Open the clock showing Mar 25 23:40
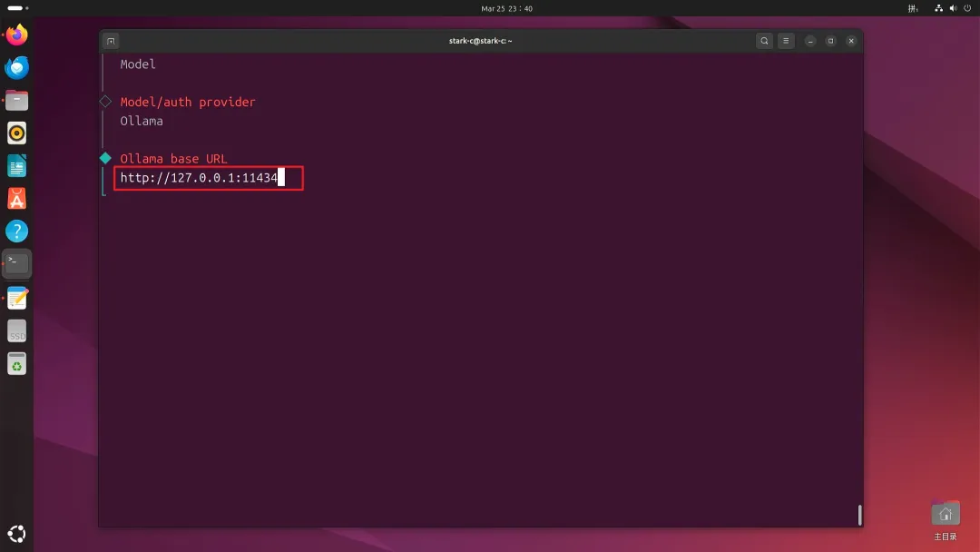This screenshot has height=552, width=980. pos(507,9)
